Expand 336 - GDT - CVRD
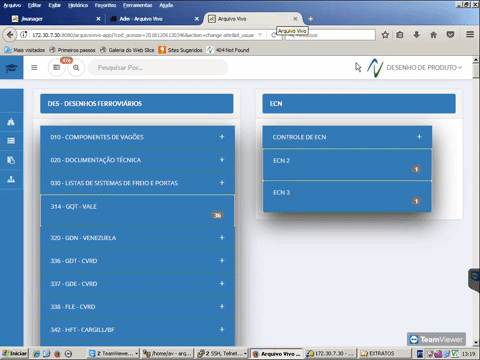480x360 pixels. click(222, 261)
